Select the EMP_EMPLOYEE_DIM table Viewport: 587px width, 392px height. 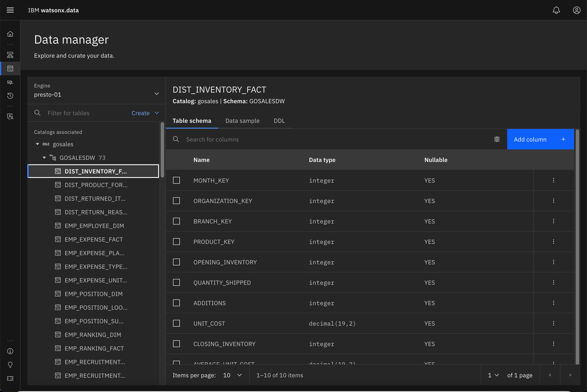click(93, 226)
